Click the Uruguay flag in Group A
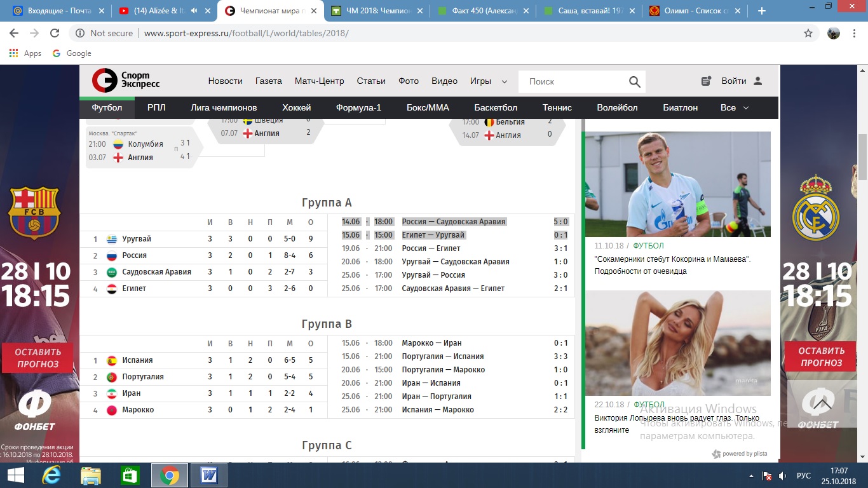This screenshot has width=868, height=488. (x=112, y=239)
